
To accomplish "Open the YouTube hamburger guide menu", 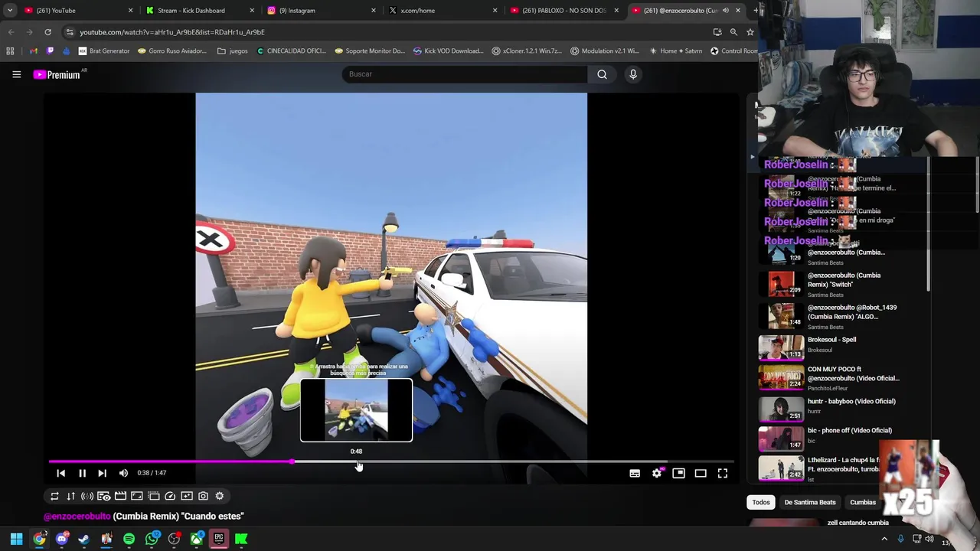I will (x=16, y=74).
